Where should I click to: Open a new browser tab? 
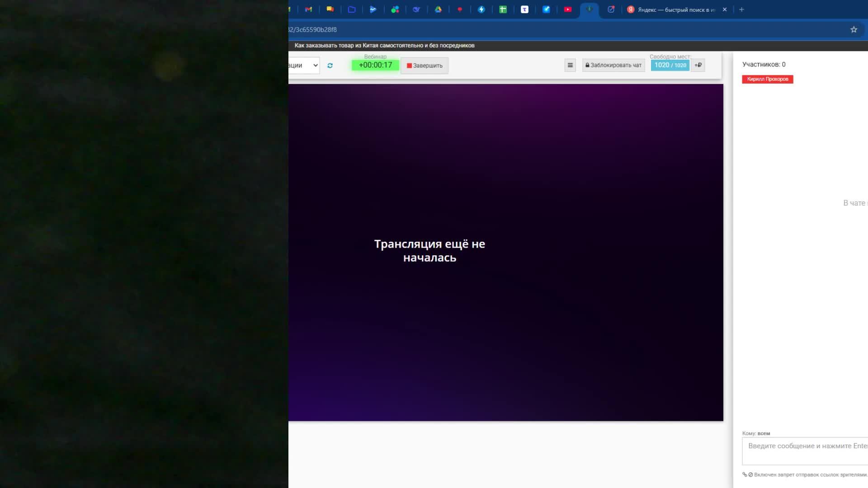click(x=741, y=9)
